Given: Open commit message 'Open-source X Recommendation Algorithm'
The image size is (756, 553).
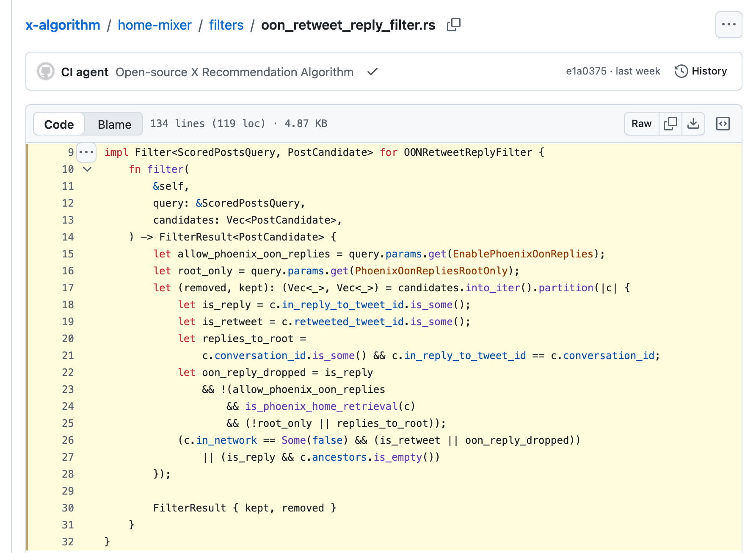Looking at the screenshot, I should [235, 72].
